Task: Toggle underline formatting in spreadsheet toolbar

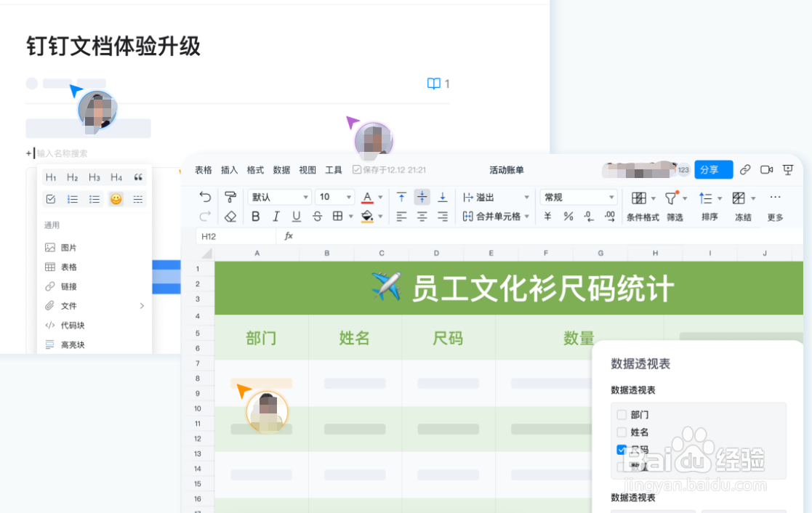Action: 296,217
